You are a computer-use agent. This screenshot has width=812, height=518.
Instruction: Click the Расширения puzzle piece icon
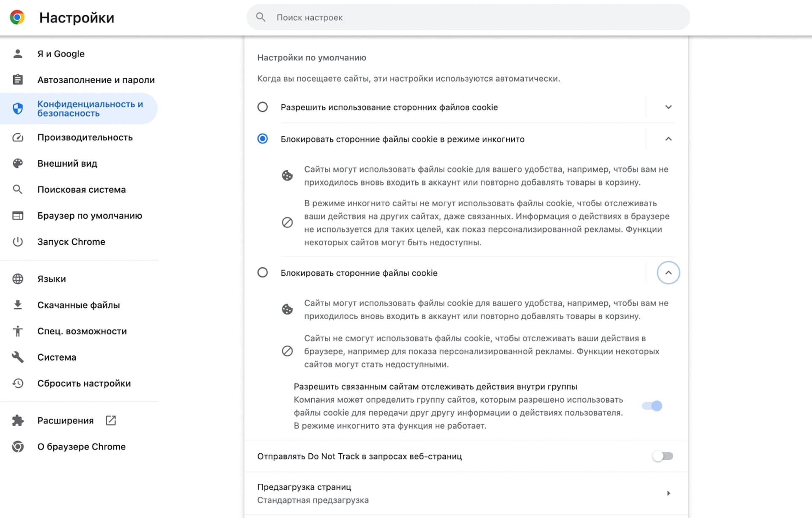tap(18, 420)
